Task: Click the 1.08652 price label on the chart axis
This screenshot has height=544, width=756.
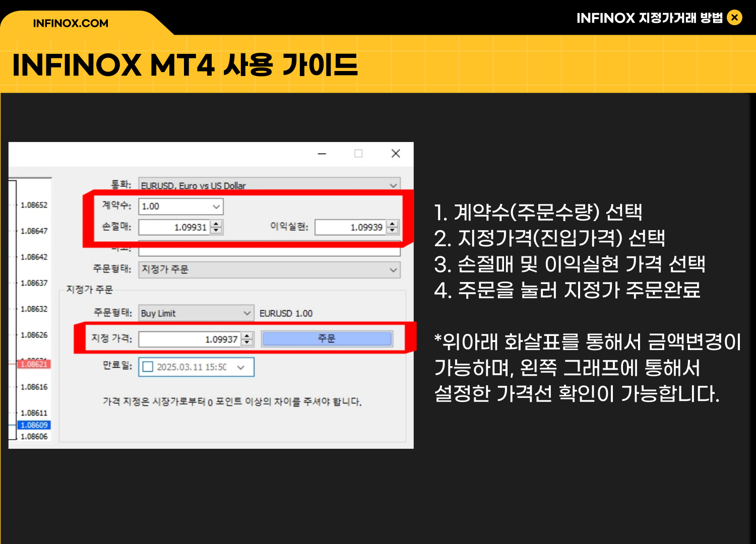Action: (x=34, y=205)
